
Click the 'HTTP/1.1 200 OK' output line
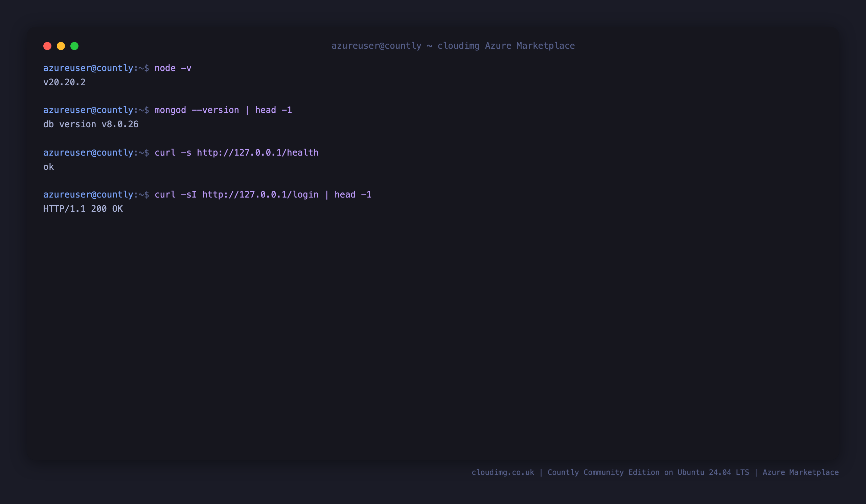(83, 209)
